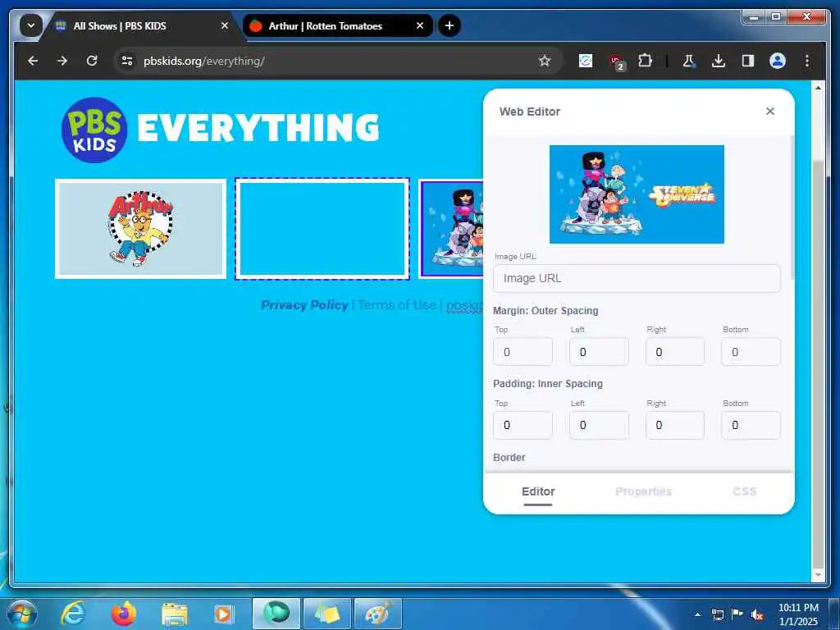Screen dimensions: 840x630
Task: Open the Windows Start menu
Action: (21, 614)
